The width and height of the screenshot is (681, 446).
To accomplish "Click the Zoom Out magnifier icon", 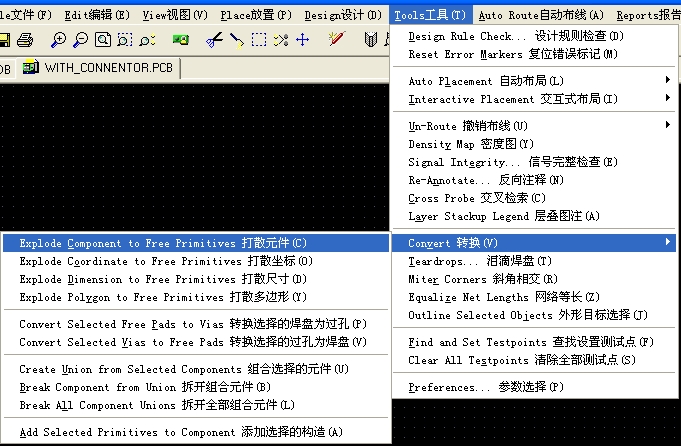I will pyautogui.click(x=80, y=40).
